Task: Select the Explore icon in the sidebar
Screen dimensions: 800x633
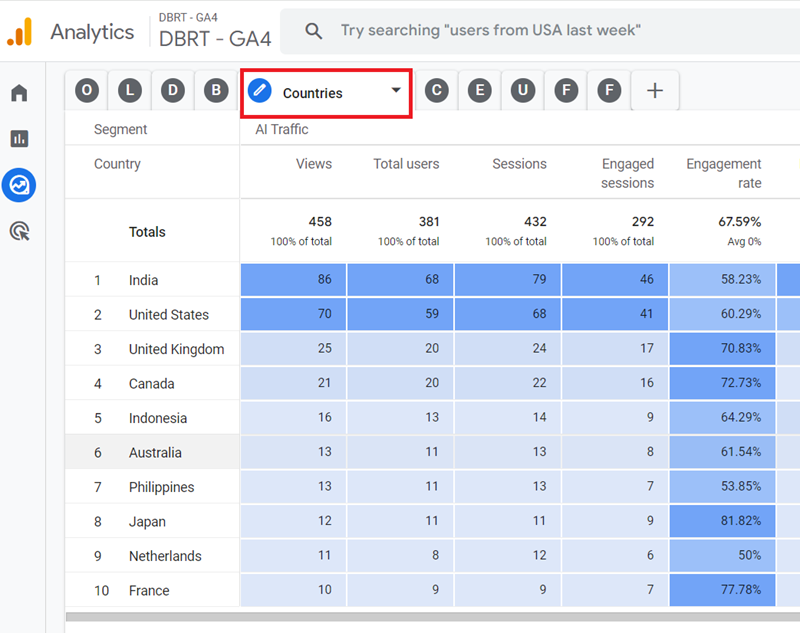Action: pyautogui.click(x=20, y=186)
